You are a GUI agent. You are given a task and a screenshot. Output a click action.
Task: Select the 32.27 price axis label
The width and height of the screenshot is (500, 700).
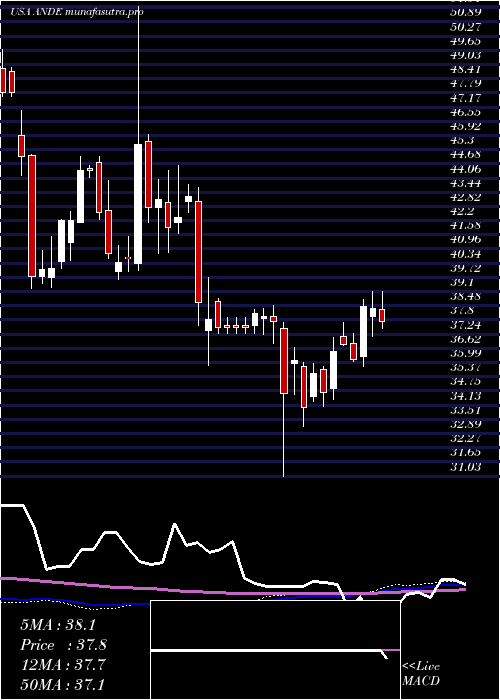[465, 438]
